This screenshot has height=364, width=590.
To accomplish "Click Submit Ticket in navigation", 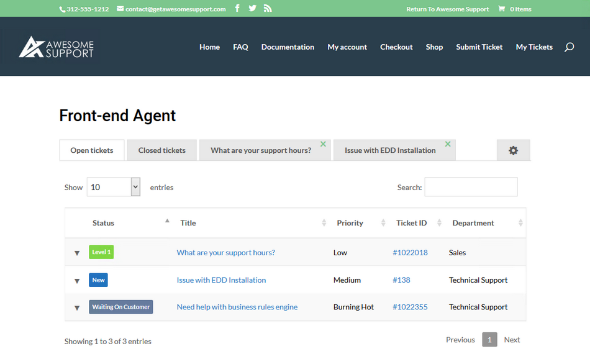I will coord(479,47).
